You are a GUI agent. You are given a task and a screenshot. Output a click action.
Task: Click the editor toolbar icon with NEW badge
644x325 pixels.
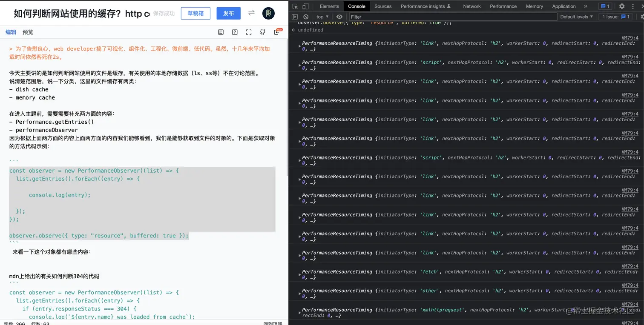pyautogui.click(x=277, y=31)
